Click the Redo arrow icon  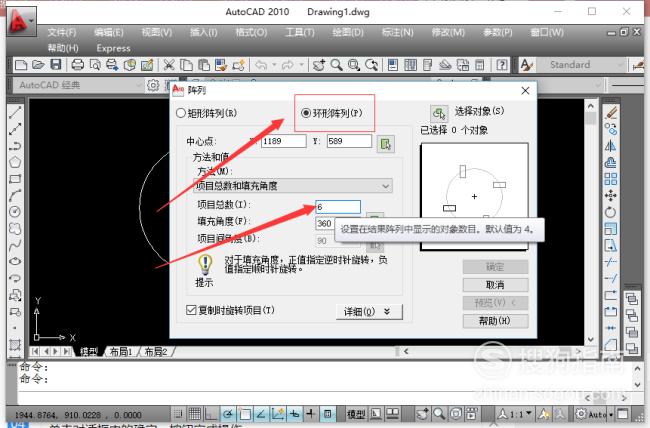point(288,65)
